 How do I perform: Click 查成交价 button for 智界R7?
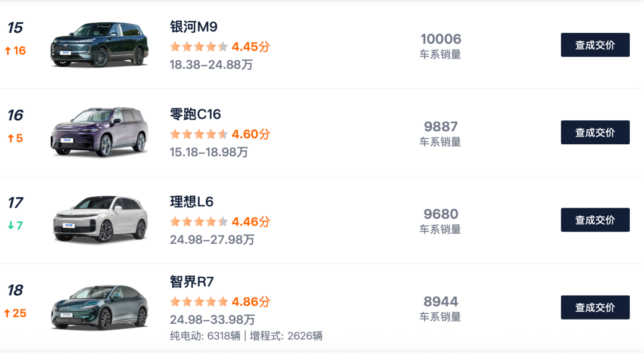(x=595, y=308)
